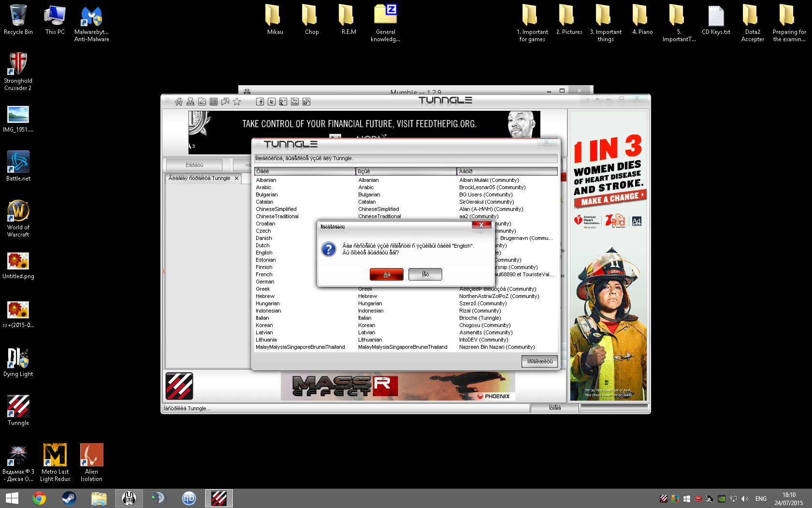Open Tunngle's YouTube icon
Screen dimensions: 812x508
(295, 102)
